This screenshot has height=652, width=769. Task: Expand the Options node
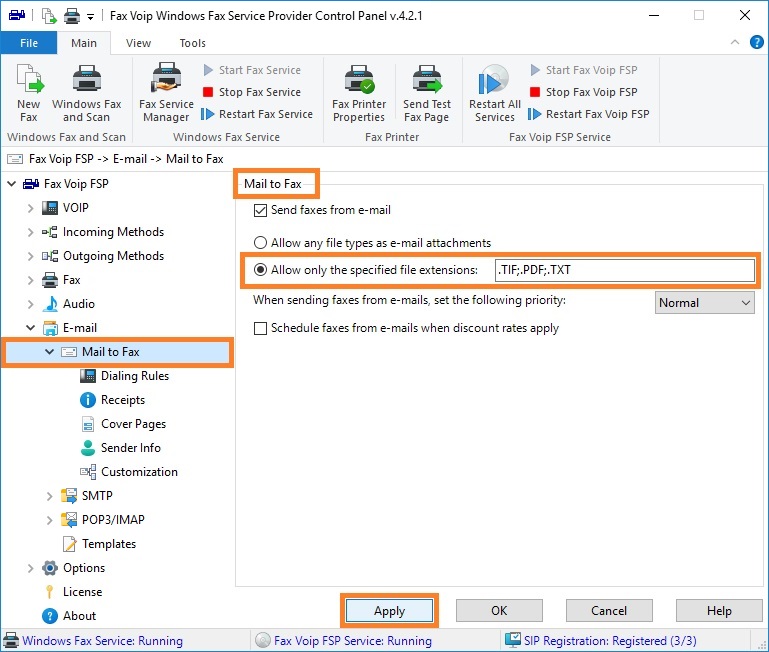(x=30, y=568)
